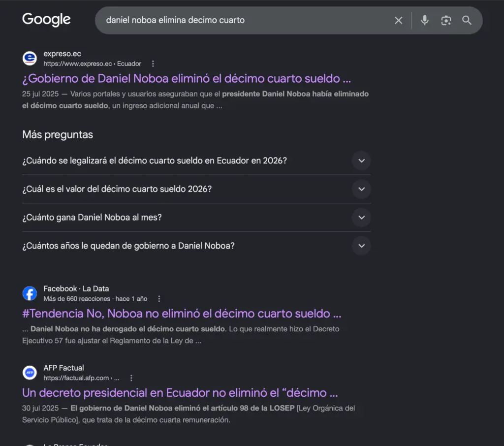504x446 pixels.
Task: Click the 'Más de 660 reacciones · hace 1 año' text
Action: (95, 299)
